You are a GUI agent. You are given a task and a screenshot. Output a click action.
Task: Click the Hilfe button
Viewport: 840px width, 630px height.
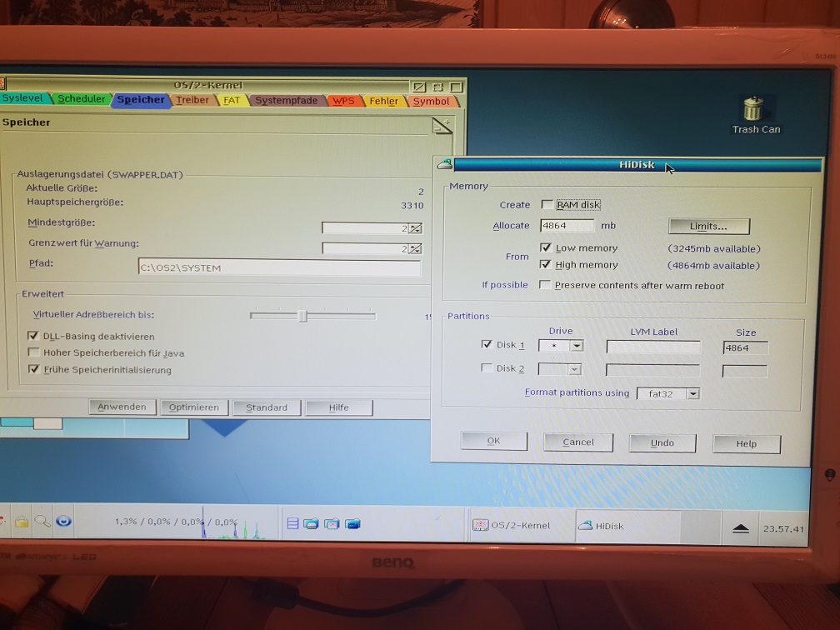338,407
